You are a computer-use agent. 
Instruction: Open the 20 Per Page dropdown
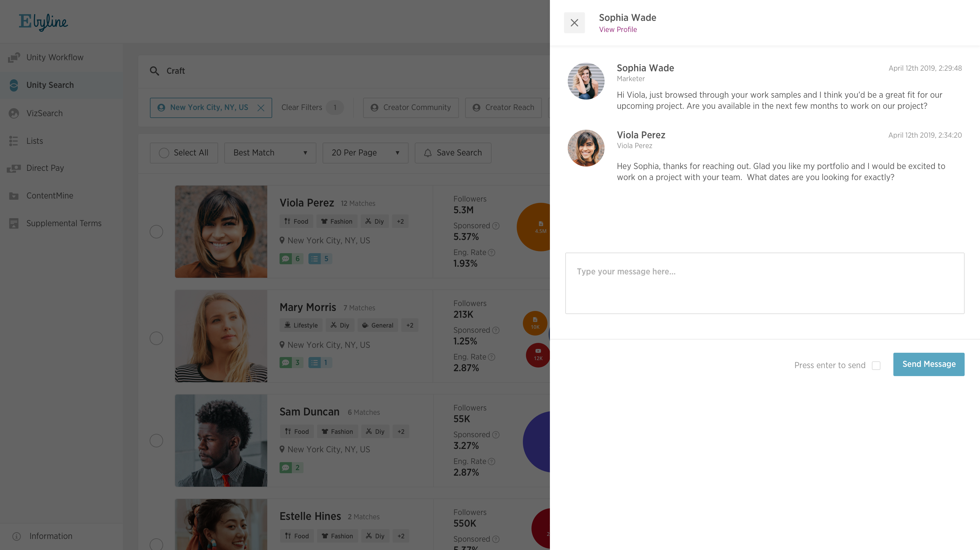[365, 153]
